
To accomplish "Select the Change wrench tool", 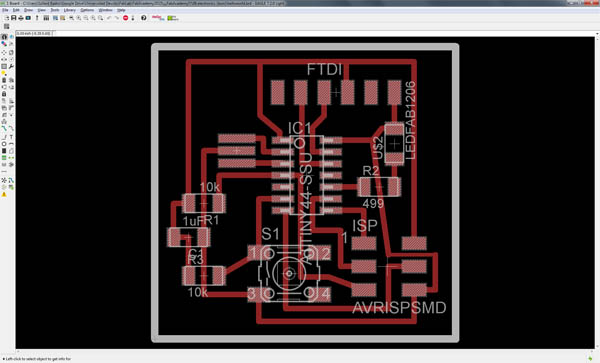I will (11, 66).
